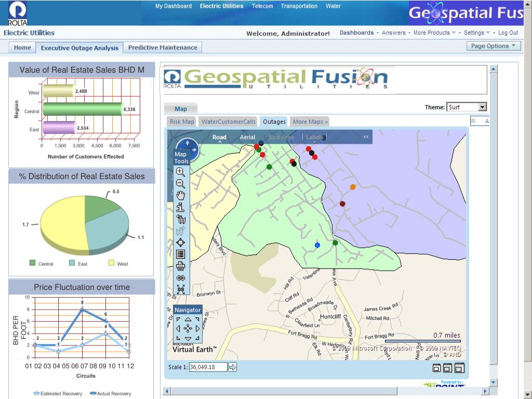Print the map with printer icon
Screen dimensions: 532x399
pyautogui.click(x=180, y=266)
